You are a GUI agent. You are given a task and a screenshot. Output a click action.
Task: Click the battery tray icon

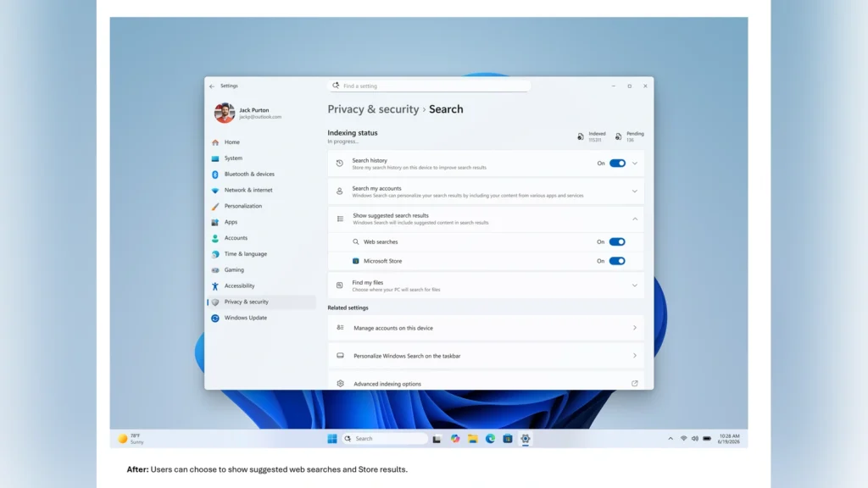click(707, 439)
